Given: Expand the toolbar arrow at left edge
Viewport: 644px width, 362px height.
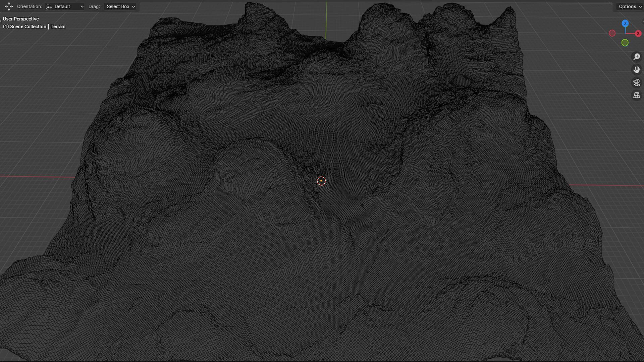Looking at the screenshot, I should click(x=1, y=21).
